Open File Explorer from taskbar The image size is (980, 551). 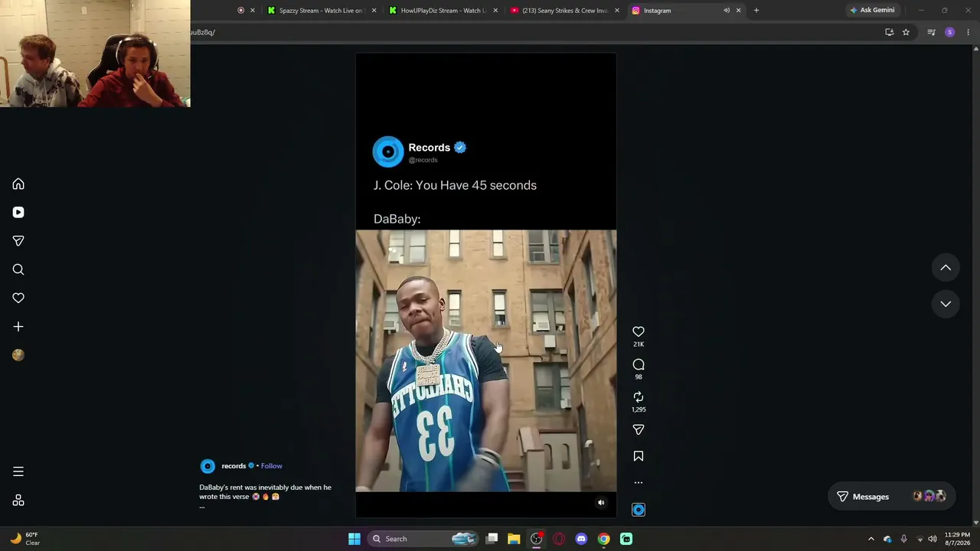(514, 539)
